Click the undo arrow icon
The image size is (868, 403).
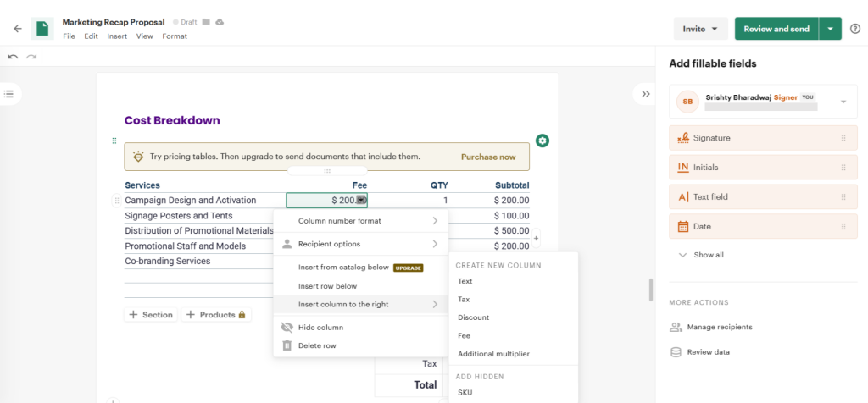coord(13,57)
